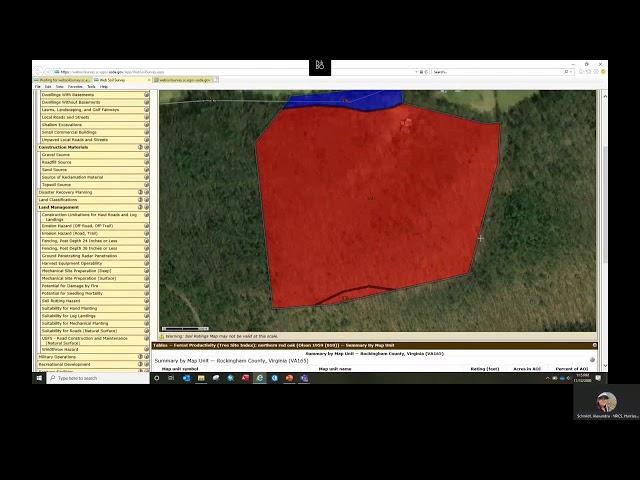Switch to the Web Soil Survey tab
The width and height of the screenshot is (640, 480).
pos(122,80)
